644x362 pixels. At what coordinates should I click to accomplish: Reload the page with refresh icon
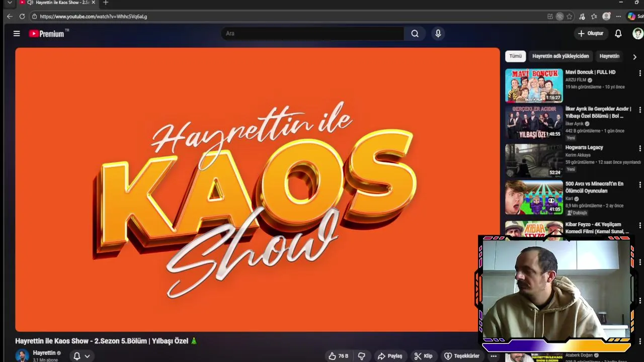22,17
